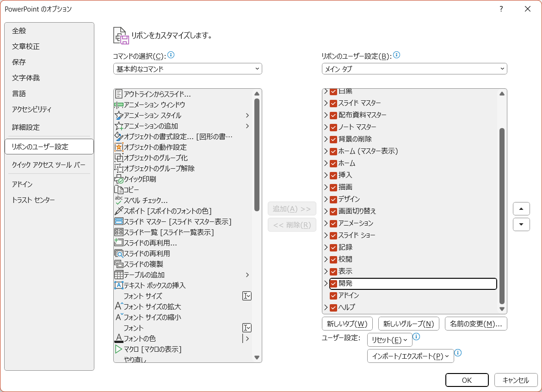The height and width of the screenshot is (392, 542).
Task: Select the スライドの再利用 magnifier icon
Action: [118, 253]
